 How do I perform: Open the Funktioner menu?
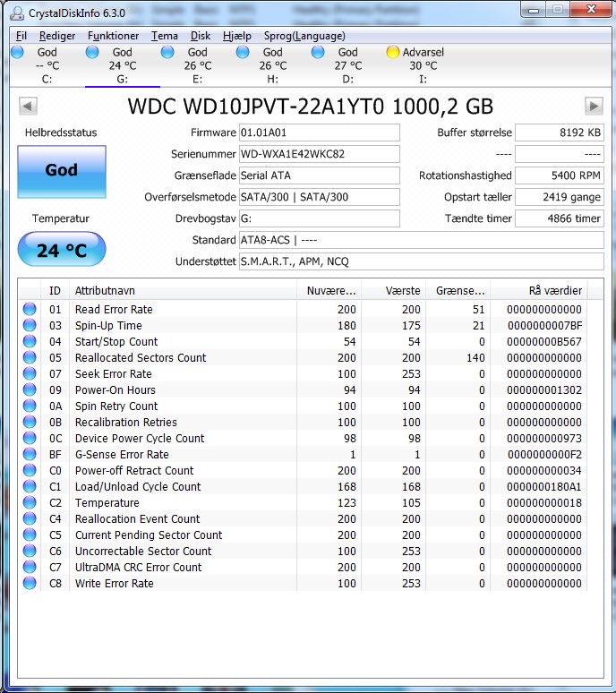113,36
